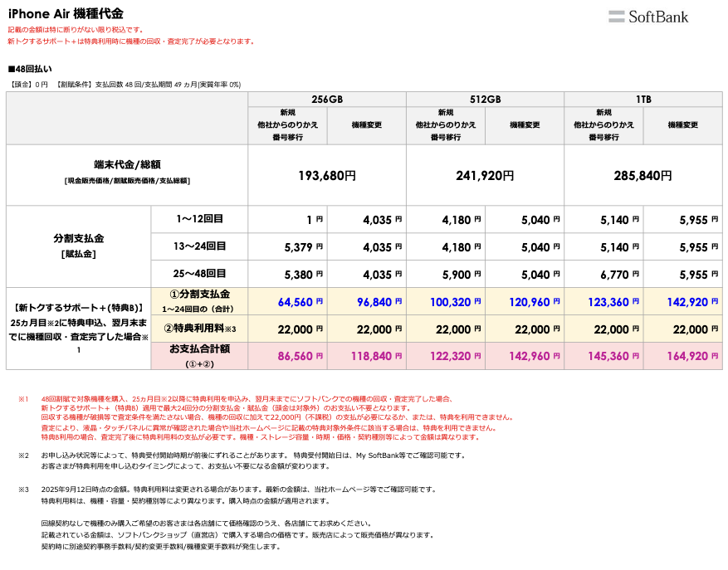
Task: Select the "分割支払金 [賦払金]" row label
Action: click(x=79, y=246)
